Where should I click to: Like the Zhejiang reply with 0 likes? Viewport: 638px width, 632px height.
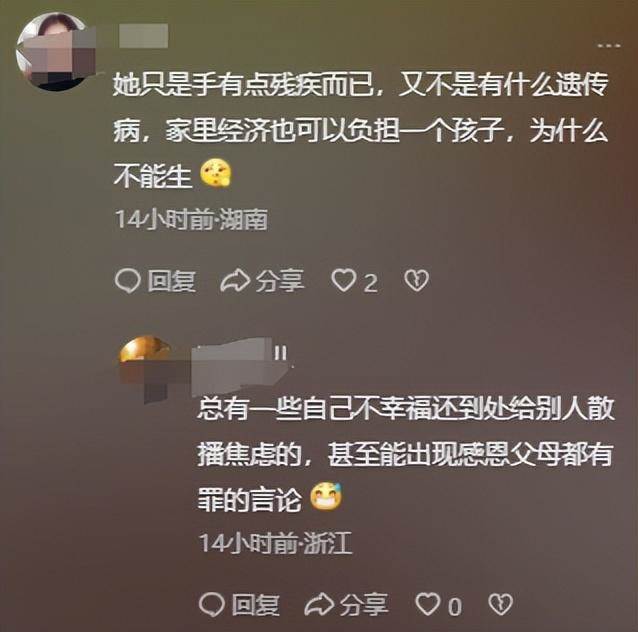[x=428, y=604]
